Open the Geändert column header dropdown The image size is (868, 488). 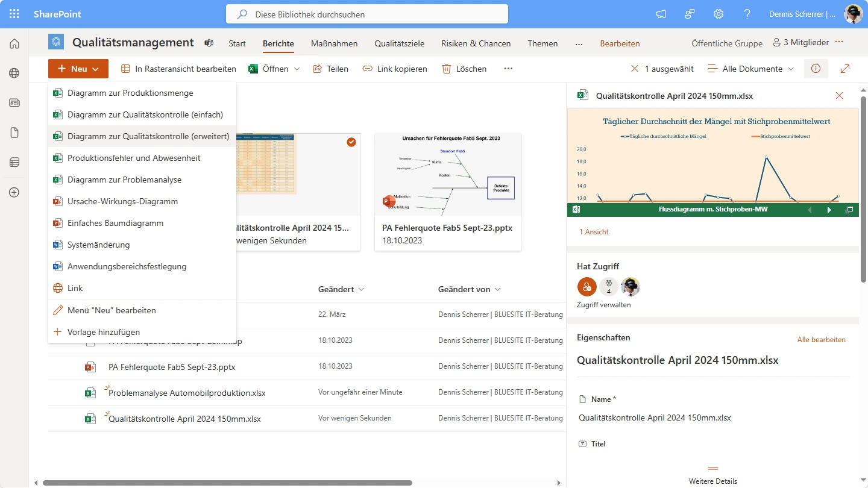(341, 289)
